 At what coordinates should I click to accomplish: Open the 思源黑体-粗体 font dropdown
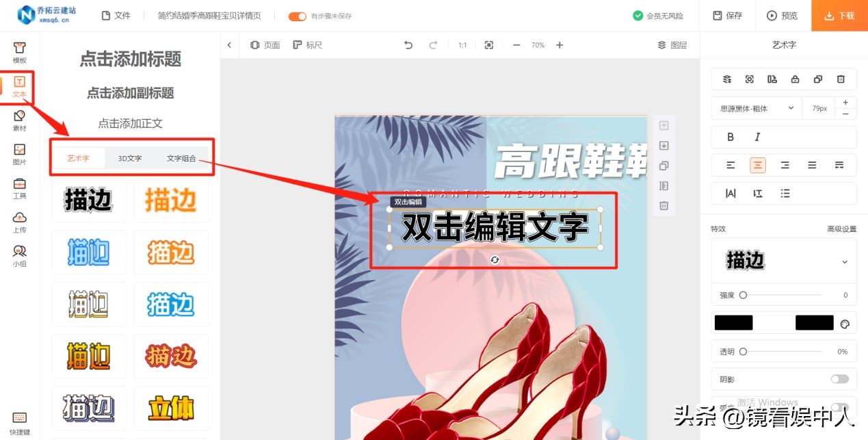(x=754, y=108)
